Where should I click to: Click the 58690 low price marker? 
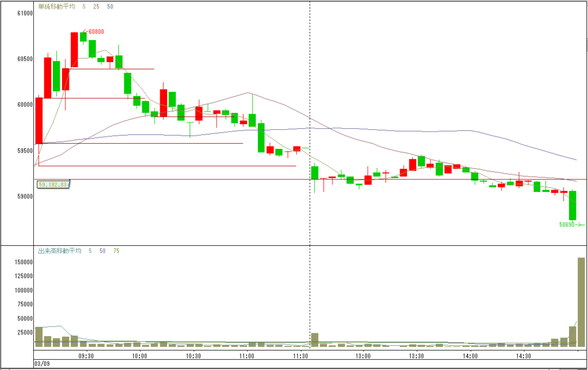(571, 225)
